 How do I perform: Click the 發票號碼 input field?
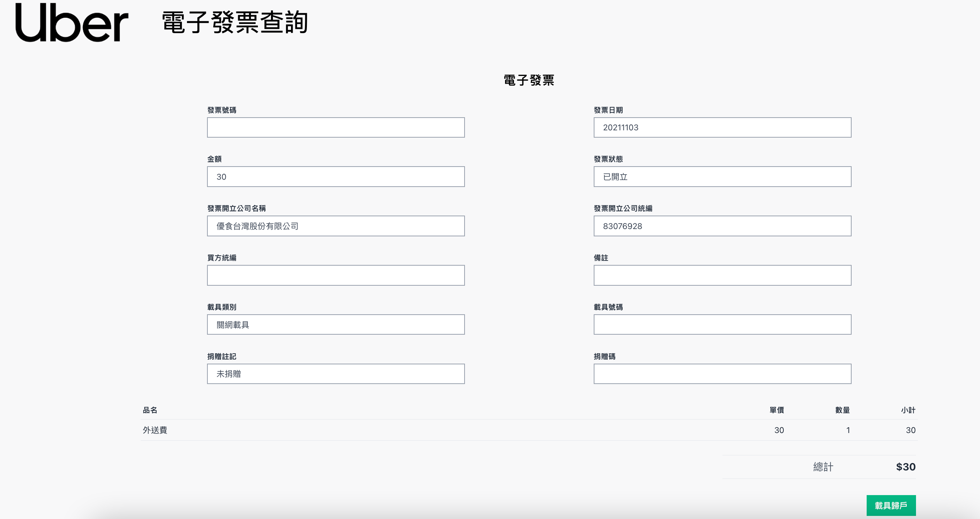336,127
